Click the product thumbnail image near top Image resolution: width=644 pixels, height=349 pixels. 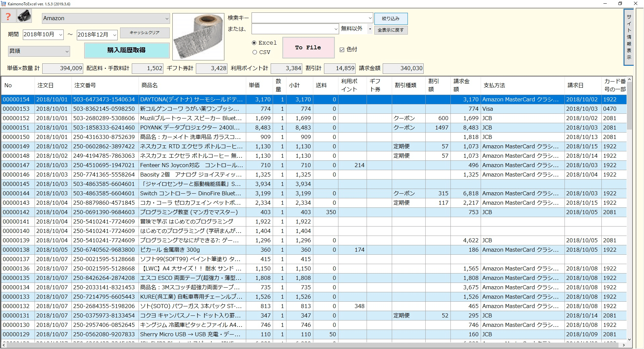tap(198, 36)
